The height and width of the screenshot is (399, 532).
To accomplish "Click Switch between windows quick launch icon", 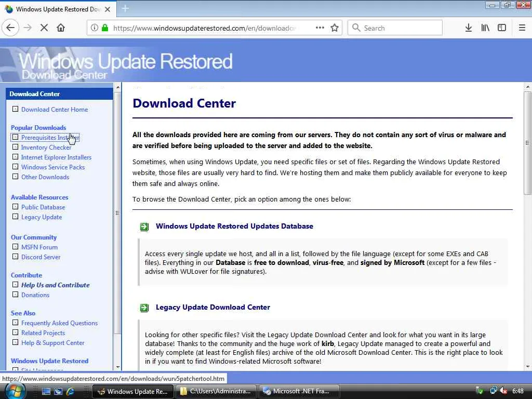I will click(58, 392).
